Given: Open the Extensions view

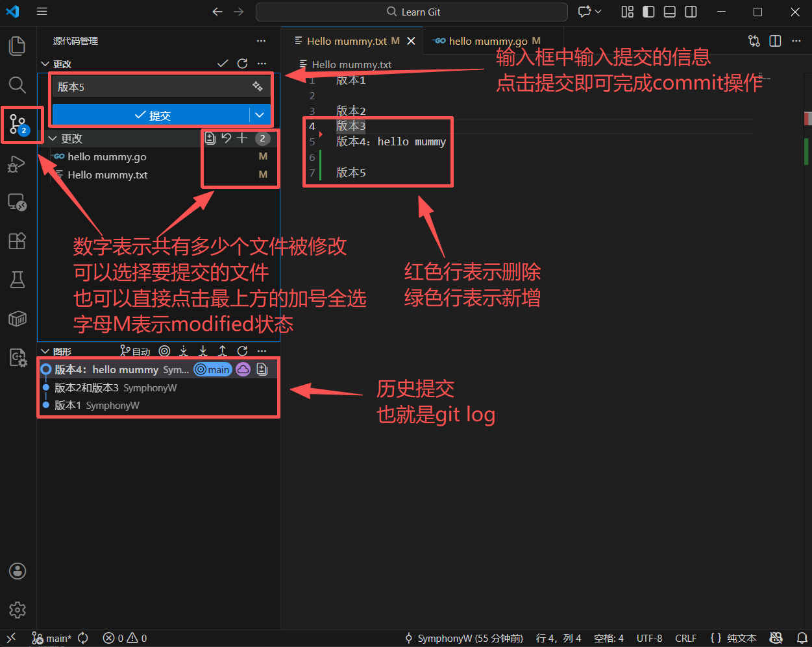Looking at the screenshot, I should point(18,241).
